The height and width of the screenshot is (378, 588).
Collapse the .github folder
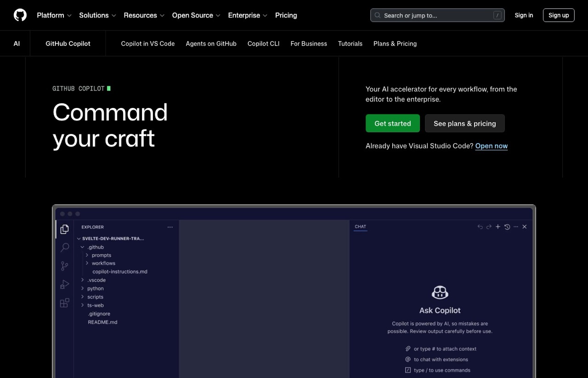[93, 247]
